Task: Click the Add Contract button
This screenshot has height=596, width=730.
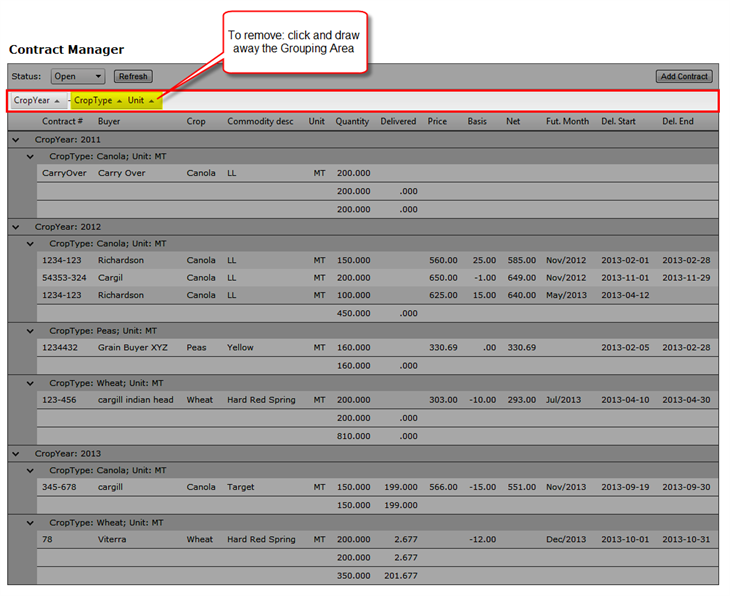Action: point(684,76)
